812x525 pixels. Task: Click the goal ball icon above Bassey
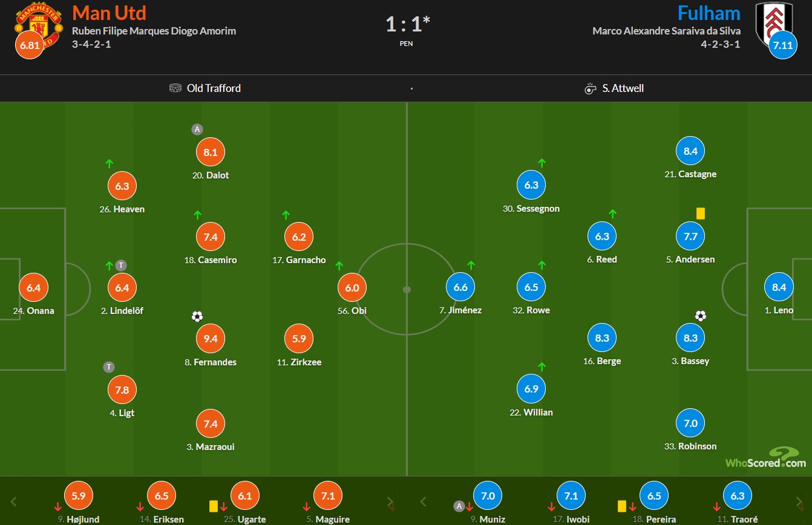pyautogui.click(x=701, y=316)
